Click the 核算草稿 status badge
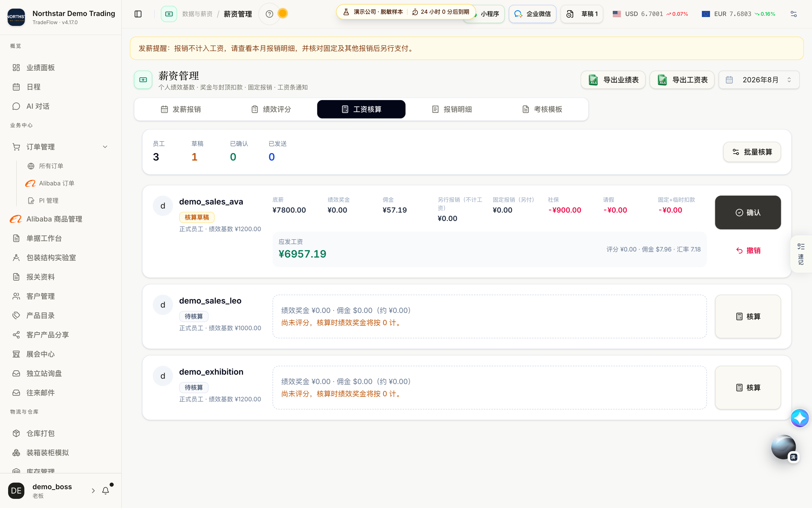Image resolution: width=812 pixels, height=508 pixels. tap(197, 217)
